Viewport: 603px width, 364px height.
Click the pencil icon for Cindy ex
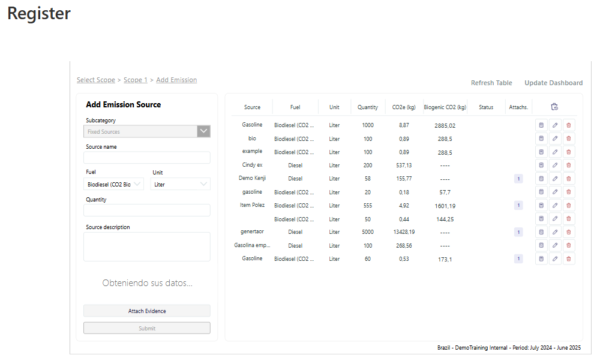tap(555, 166)
